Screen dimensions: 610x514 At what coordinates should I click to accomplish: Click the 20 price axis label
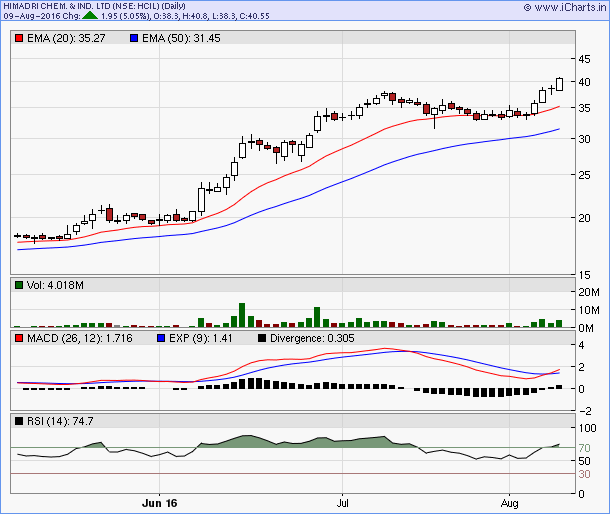tap(584, 218)
